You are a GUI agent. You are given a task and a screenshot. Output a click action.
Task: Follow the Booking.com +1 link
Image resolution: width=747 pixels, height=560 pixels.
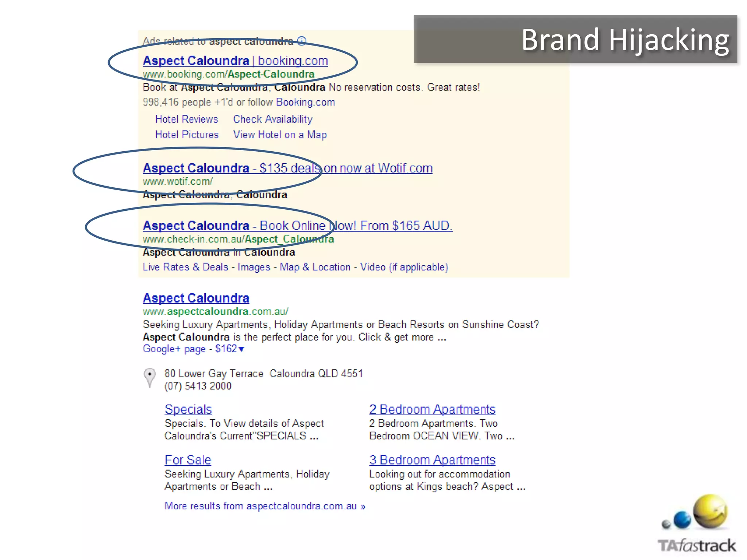pyautogui.click(x=305, y=102)
